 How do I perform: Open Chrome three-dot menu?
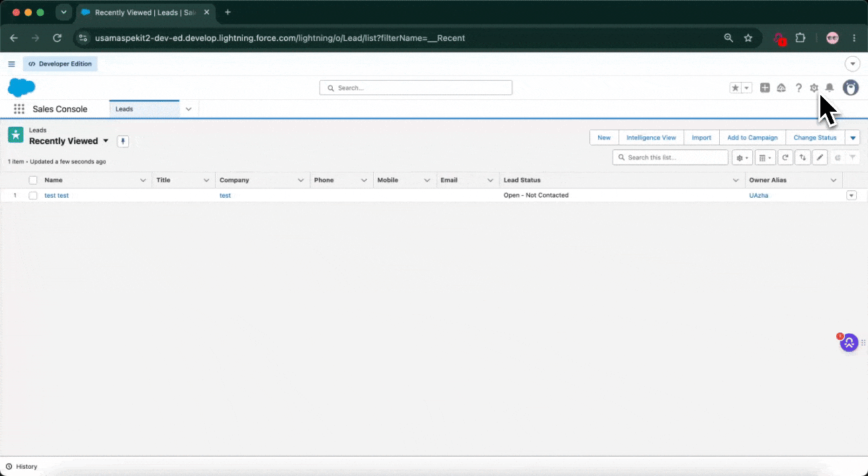(x=855, y=38)
